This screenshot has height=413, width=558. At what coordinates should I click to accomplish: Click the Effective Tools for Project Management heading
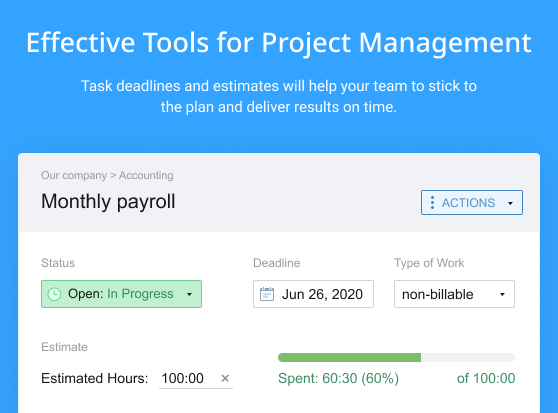click(x=279, y=43)
